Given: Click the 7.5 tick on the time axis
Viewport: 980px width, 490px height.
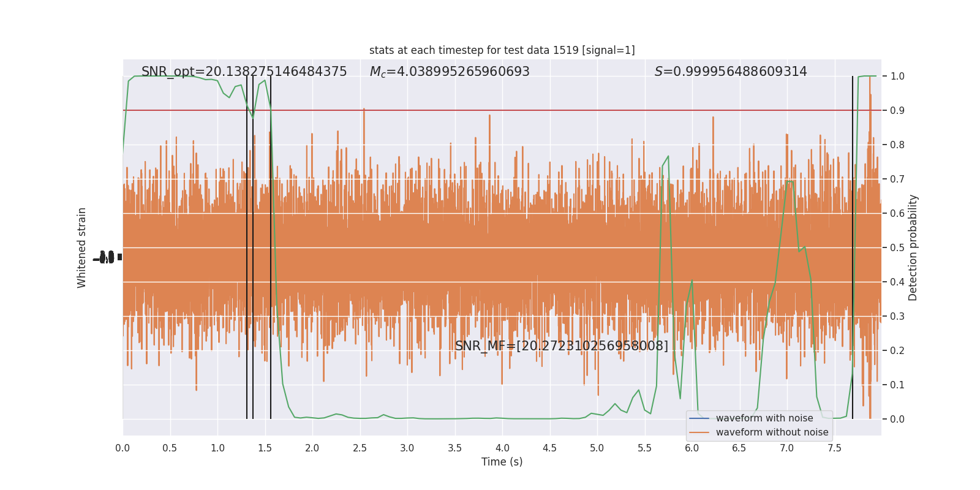Looking at the screenshot, I should tap(834, 448).
